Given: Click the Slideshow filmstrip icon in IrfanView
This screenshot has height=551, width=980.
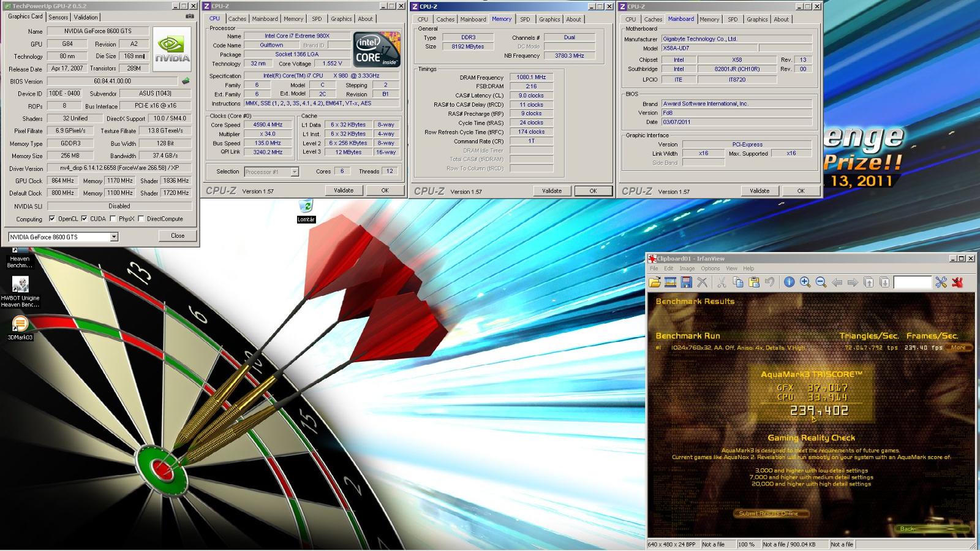Looking at the screenshot, I should [670, 282].
